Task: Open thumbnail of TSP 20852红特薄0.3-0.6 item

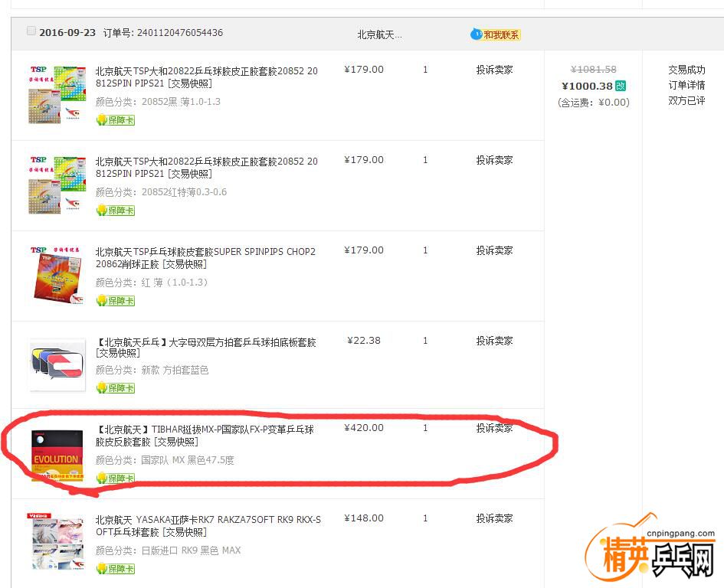Action: pyautogui.click(x=57, y=185)
